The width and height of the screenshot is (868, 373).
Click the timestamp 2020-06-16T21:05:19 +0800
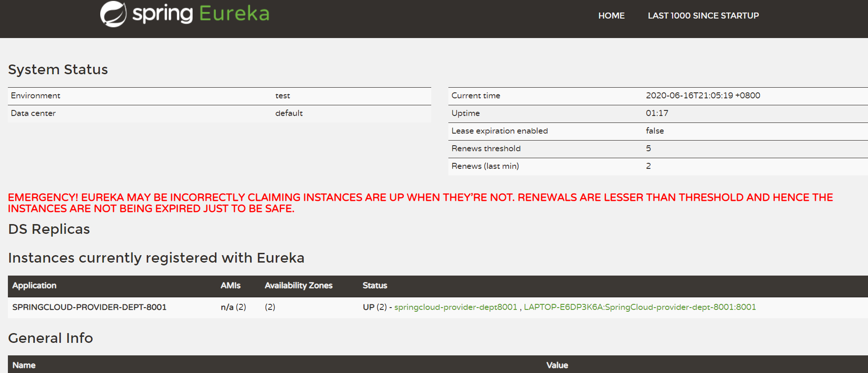703,96
